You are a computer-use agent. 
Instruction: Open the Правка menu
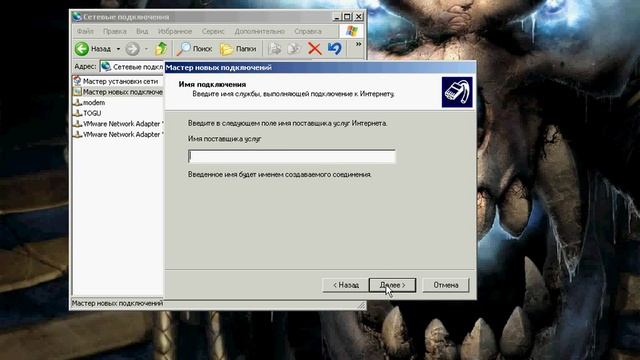115,31
